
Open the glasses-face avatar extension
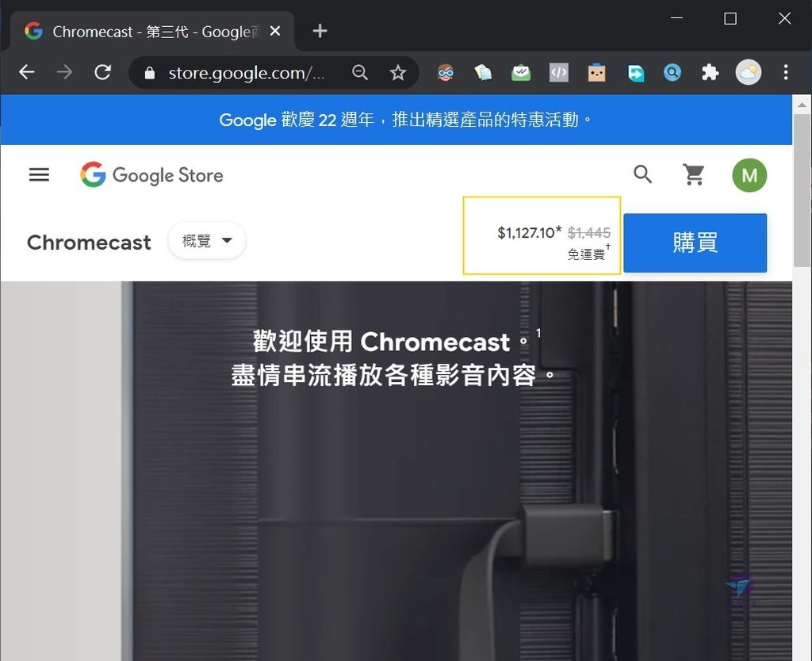point(446,72)
